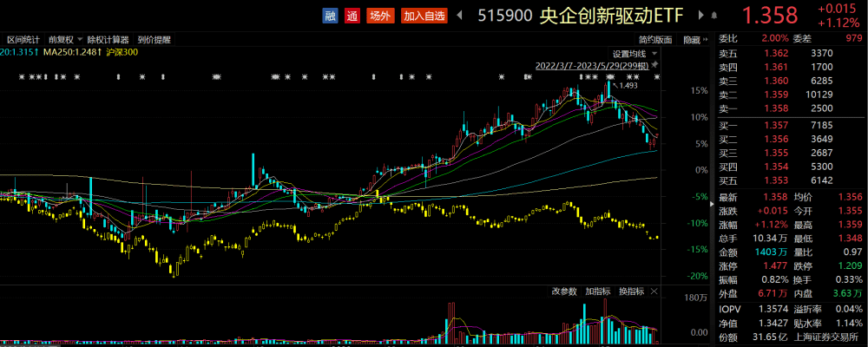Click the 买四 price 1.354
This screenshot has height=347, width=868.
click(x=775, y=167)
